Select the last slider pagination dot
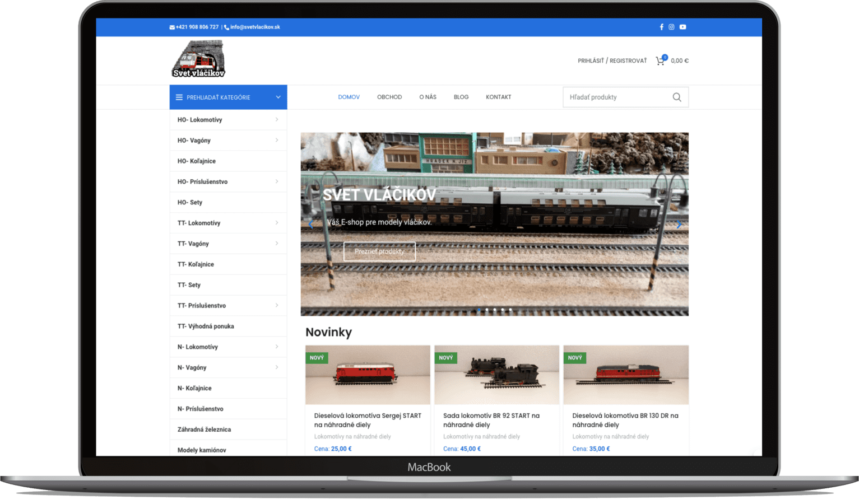Screen dimensions: 859x504 click(x=510, y=310)
